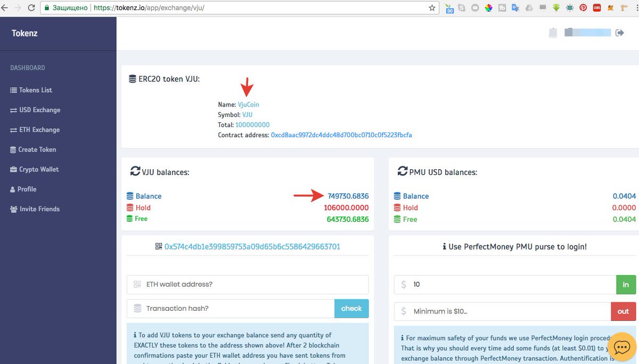Open the VJU symbol link
639x364 pixels.
coord(247,115)
